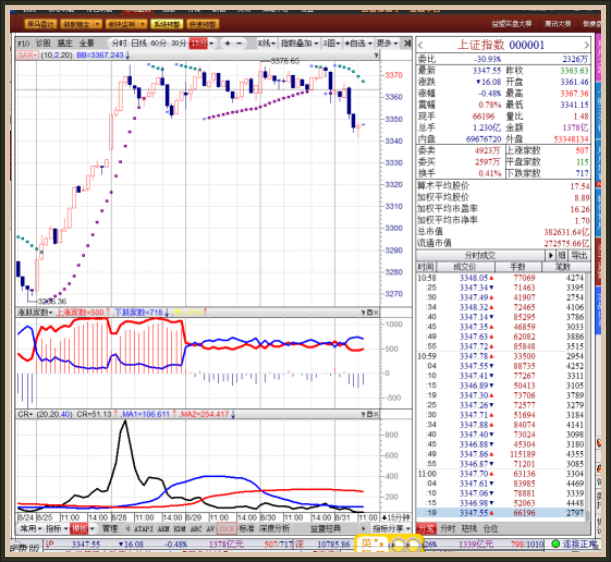Sort trades by 成交价 column header

(x=465, y=267)
